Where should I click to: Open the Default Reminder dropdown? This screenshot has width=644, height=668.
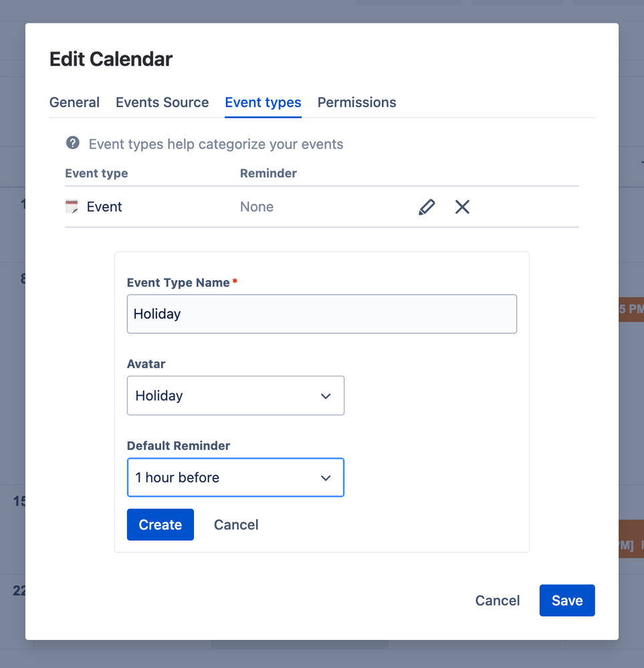[235, 477]
